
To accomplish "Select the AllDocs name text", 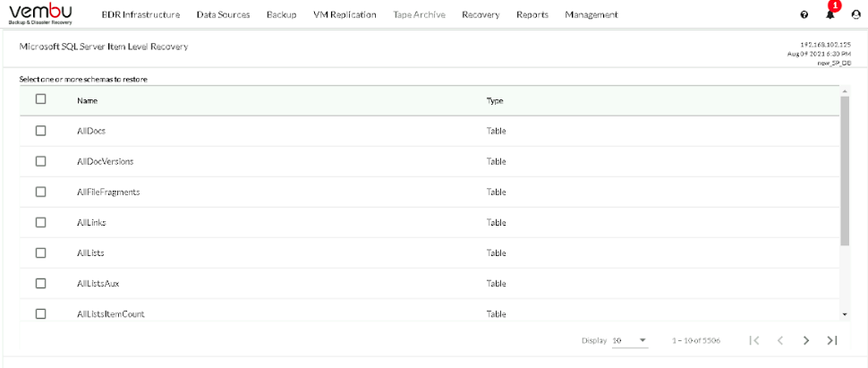I will 91,132.
